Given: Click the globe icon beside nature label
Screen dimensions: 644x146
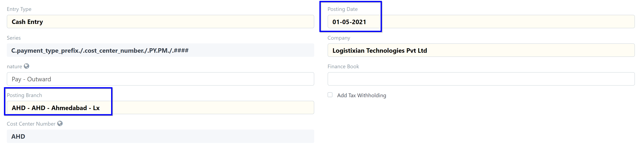Looking at the screenshot, I should tap(26, 66).
